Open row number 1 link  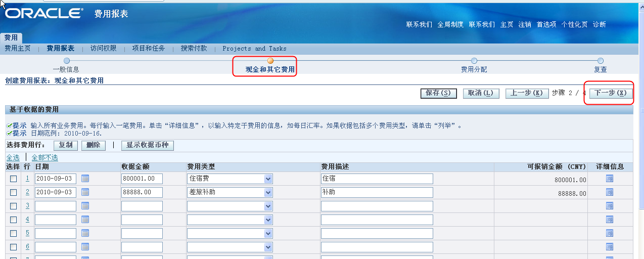pyautogui.click(x=27, y=179)
